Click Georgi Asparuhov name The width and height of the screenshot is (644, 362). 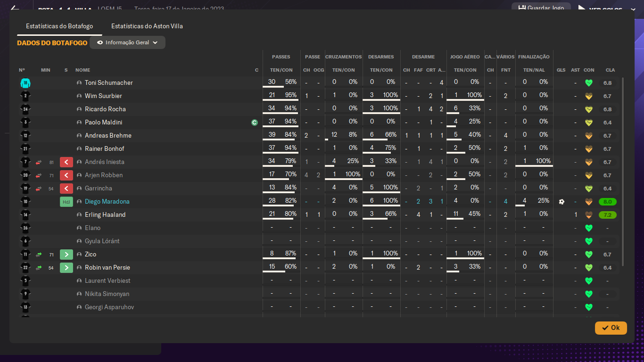[109, 307]
